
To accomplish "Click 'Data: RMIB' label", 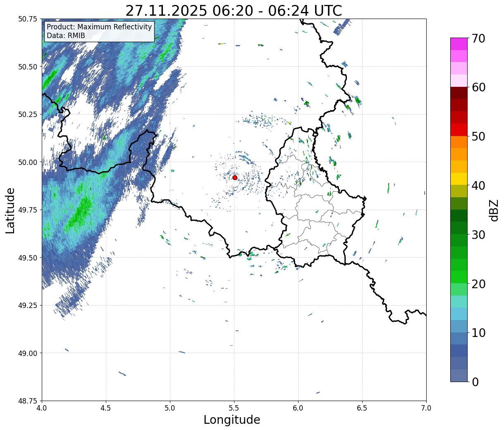I will 66,36.
